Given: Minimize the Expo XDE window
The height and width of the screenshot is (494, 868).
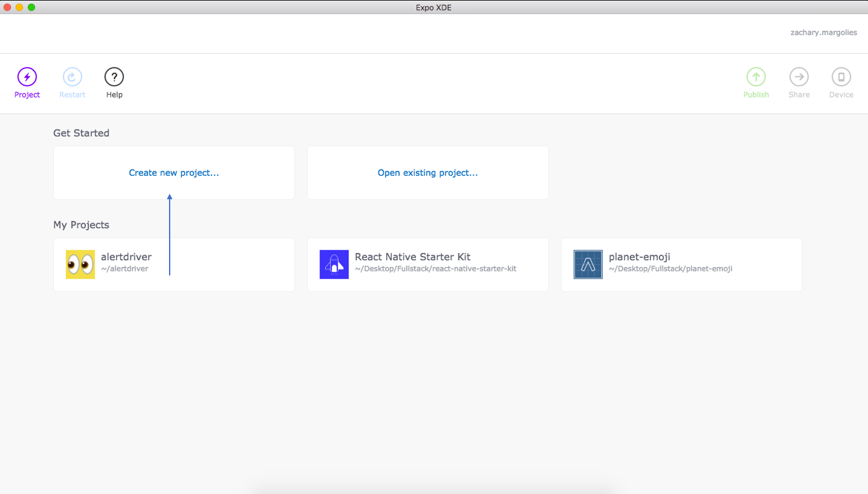Looking at the screenshot, I should [x=19, y=7].
